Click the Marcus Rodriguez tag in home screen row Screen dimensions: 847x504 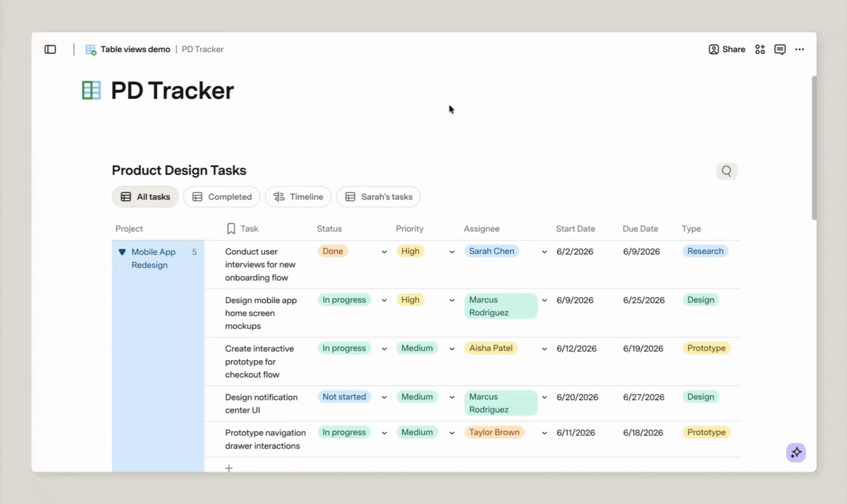501,306
